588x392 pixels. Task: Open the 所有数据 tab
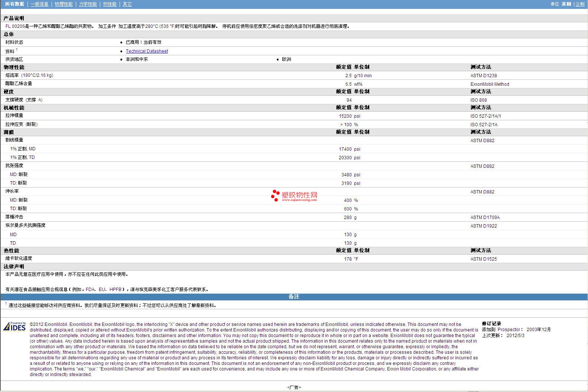click(14, 4)
